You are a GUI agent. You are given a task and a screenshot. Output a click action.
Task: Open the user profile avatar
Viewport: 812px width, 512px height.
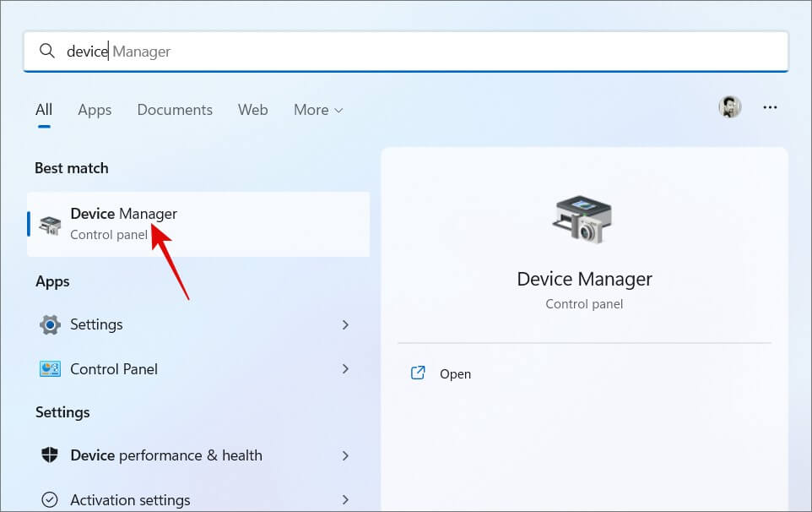tap(729, 108)
